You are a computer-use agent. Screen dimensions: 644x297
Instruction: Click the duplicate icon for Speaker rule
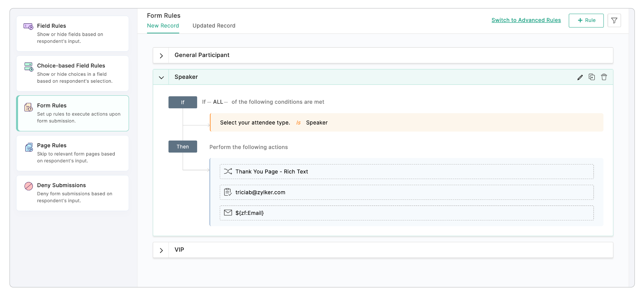(592, 77)
